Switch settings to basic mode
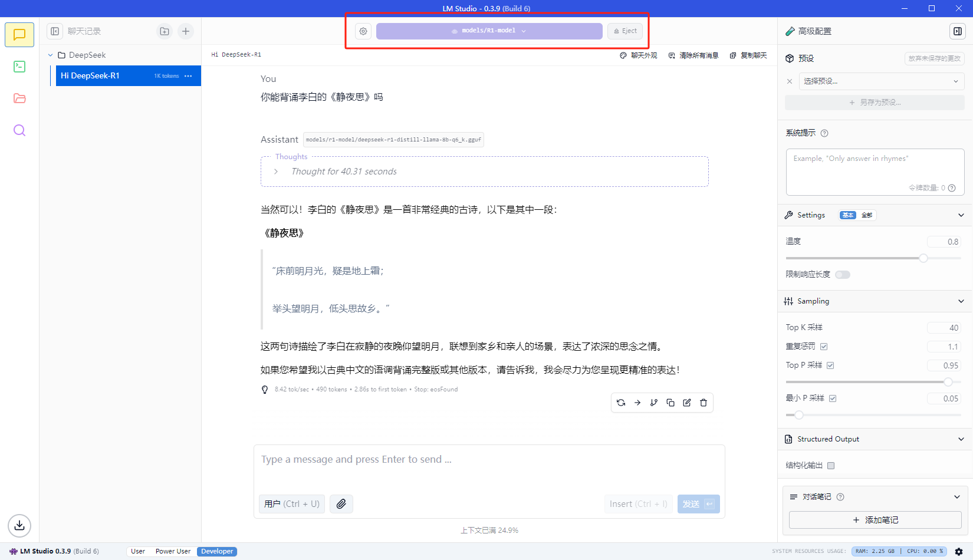The height and width of the screenshot is (560, 973). 848,215
